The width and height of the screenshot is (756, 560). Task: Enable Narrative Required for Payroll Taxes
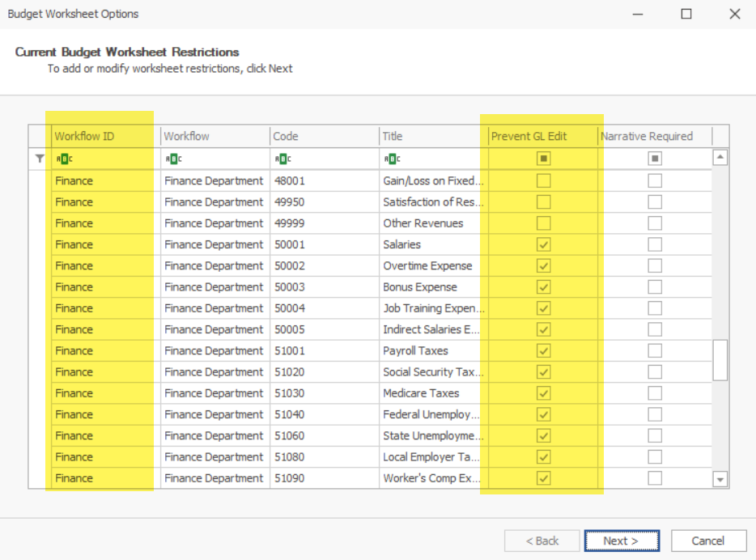655,350
